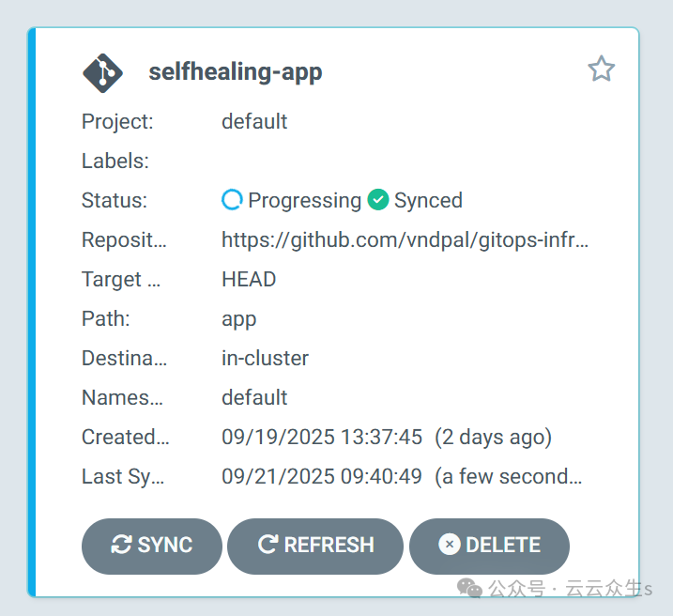Click the Created timestamp 09/19/2025

pos(321,437)
